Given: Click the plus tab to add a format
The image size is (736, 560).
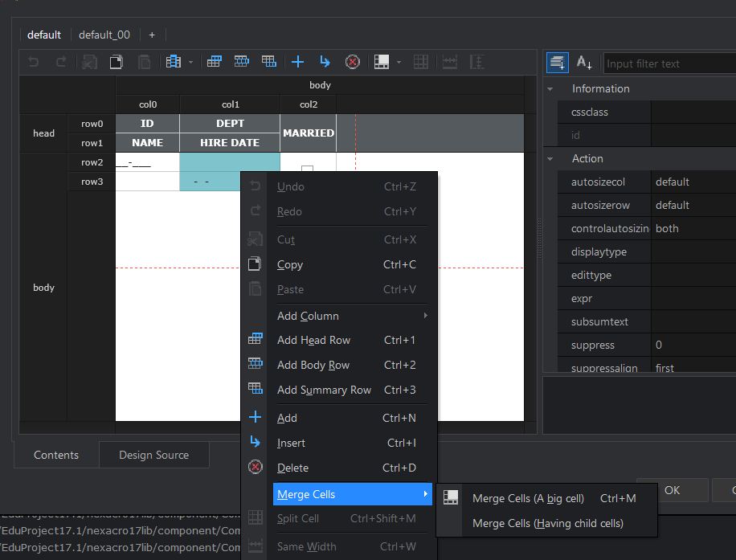Looking at the screenshot, I should click(x=152, y=35).
